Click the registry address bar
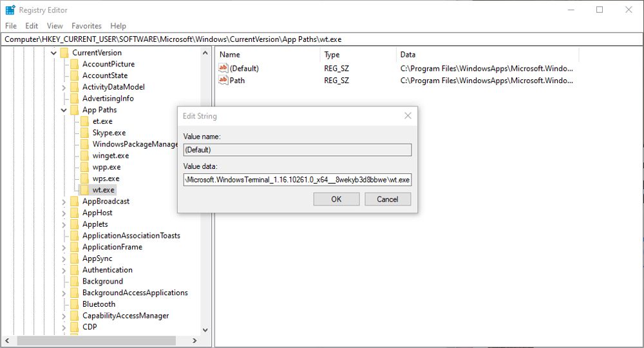644x348 pixels. (322, 39)
